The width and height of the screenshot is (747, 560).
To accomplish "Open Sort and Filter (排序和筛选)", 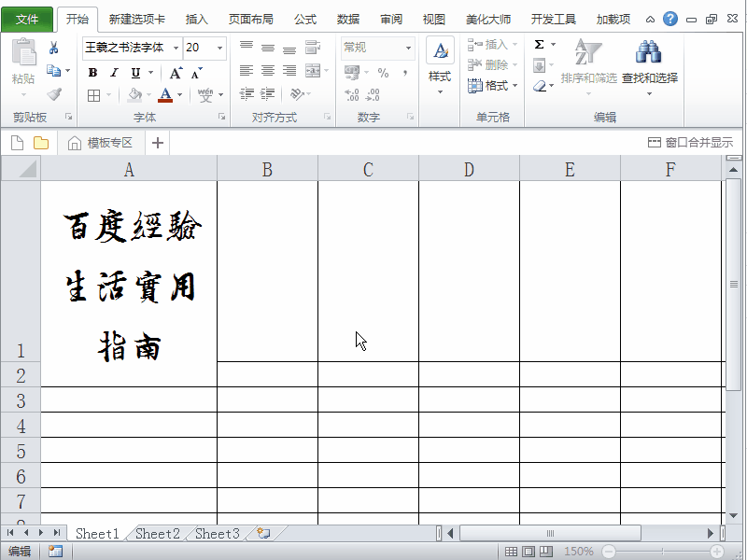I will coord(589,66).
